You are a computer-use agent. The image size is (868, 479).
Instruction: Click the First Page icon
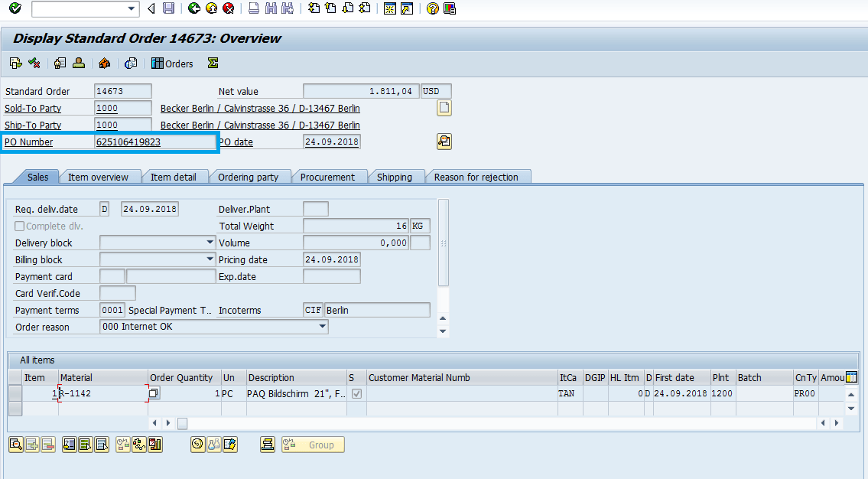click(314, 8)
